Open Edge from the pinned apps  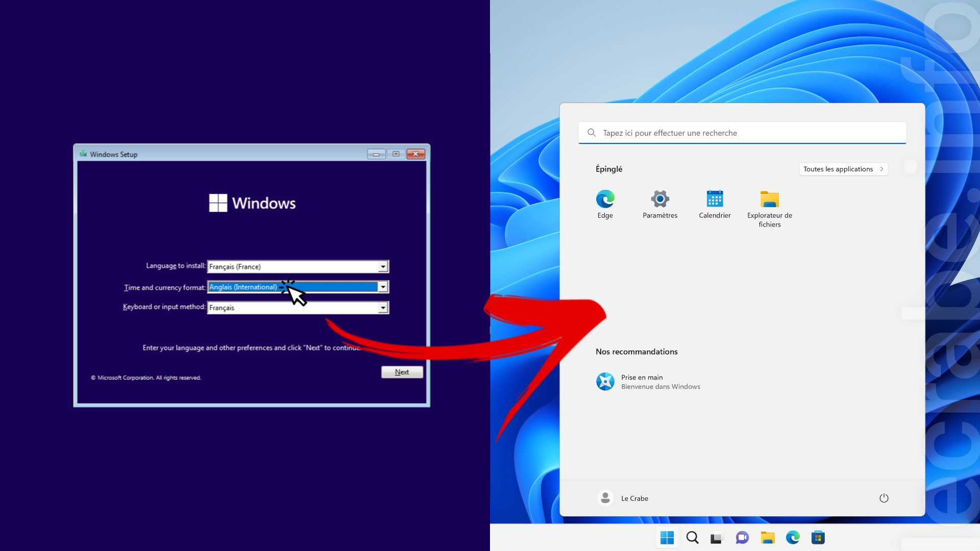(x=605, y=204)
